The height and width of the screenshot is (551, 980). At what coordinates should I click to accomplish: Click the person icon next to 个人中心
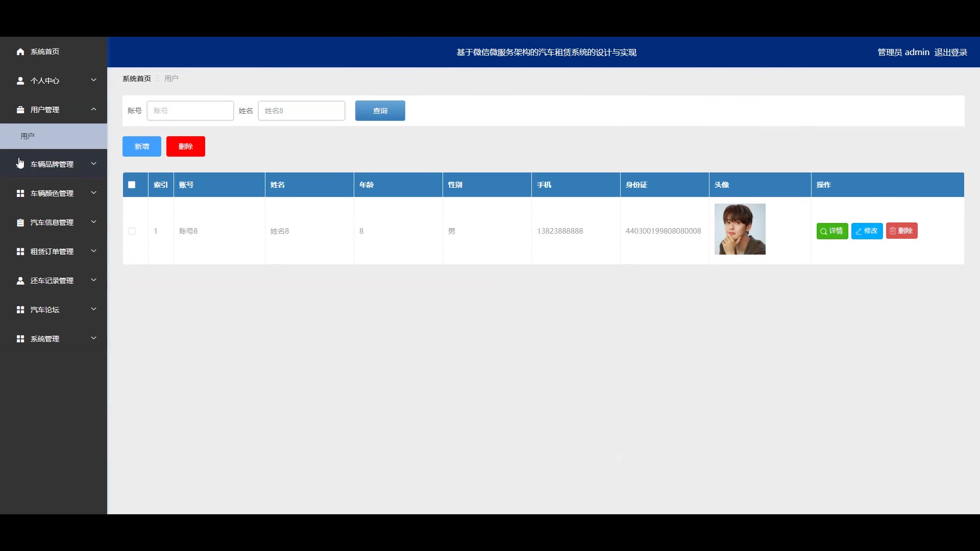pyautogui.click(x=20, y=81)
